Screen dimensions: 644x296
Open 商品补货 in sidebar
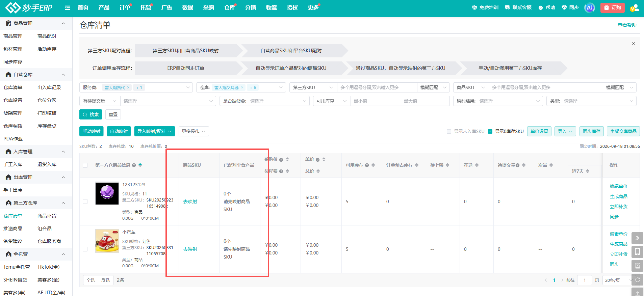pos(47,216)
